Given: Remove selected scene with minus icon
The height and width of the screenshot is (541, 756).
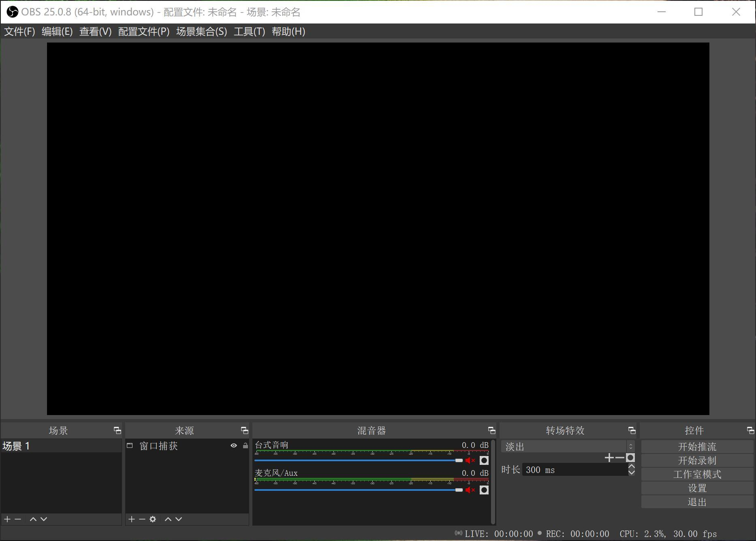Looking at the screenshot, I should pos(18,519).
